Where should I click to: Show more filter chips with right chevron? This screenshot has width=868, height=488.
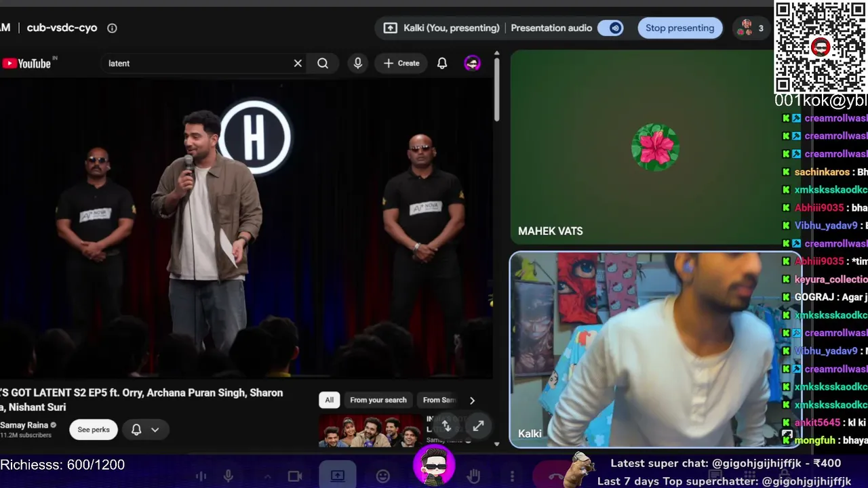472,400
